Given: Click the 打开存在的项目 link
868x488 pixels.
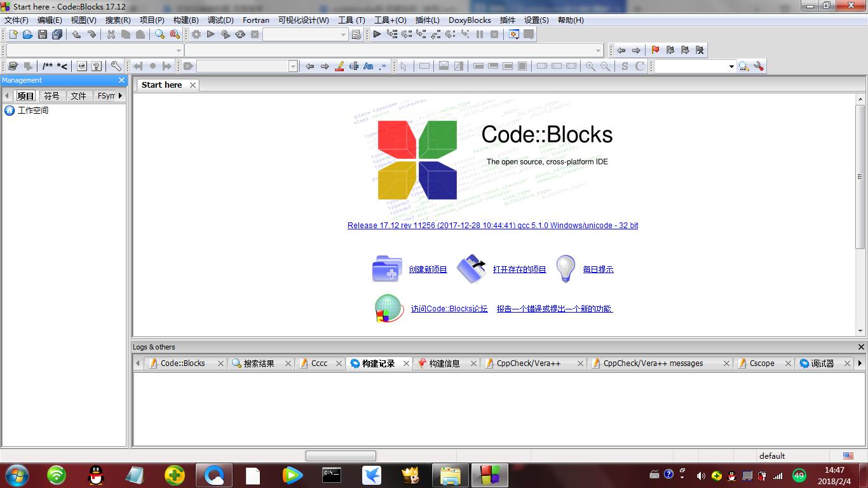Looking at the screenshot, I should click(x=520, y=269).
